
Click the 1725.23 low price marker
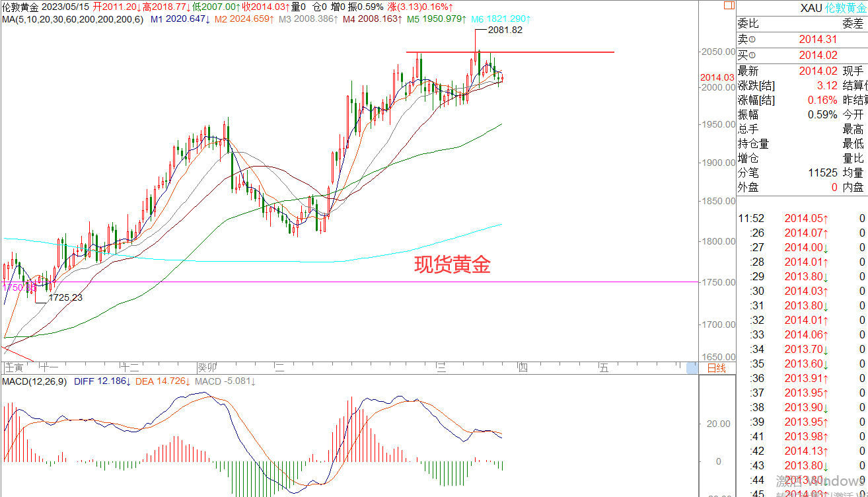coord(65,298)
